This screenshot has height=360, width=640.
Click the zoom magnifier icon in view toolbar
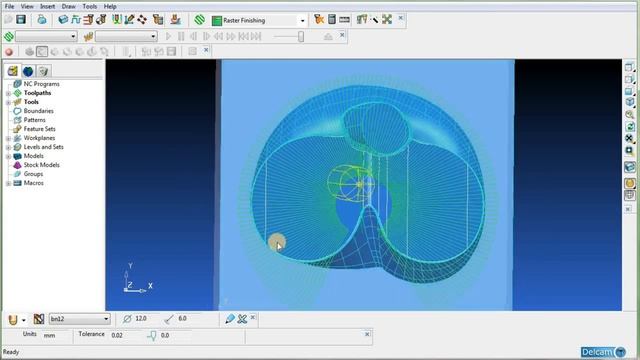629,115
